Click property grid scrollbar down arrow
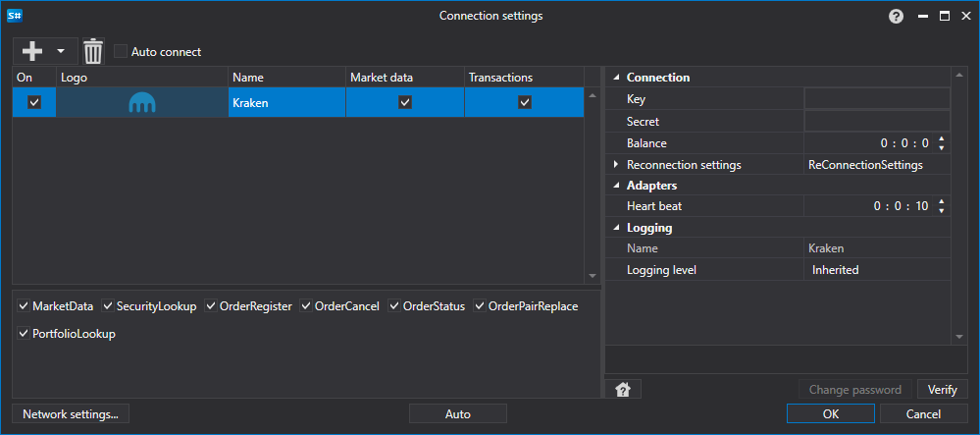 tap(959, 338)
